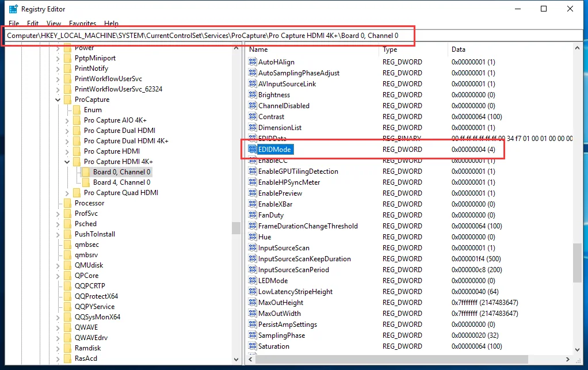Click the horizontal scrollbar right arrow in values pane
Image resolution: width=588 pixels, height=370 pixels.
tap(568, 359)
